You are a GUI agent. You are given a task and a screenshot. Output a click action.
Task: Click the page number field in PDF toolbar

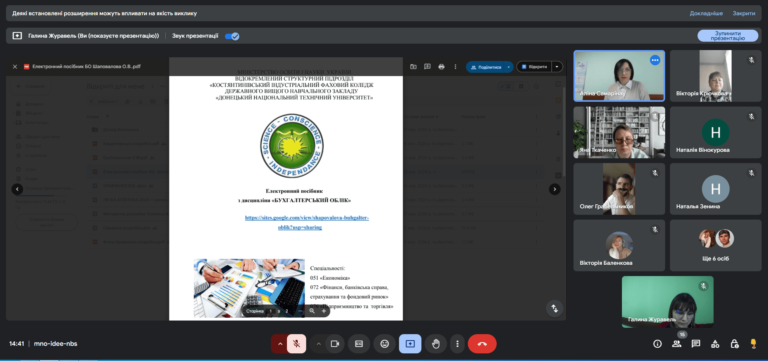(x=270, y=311)
